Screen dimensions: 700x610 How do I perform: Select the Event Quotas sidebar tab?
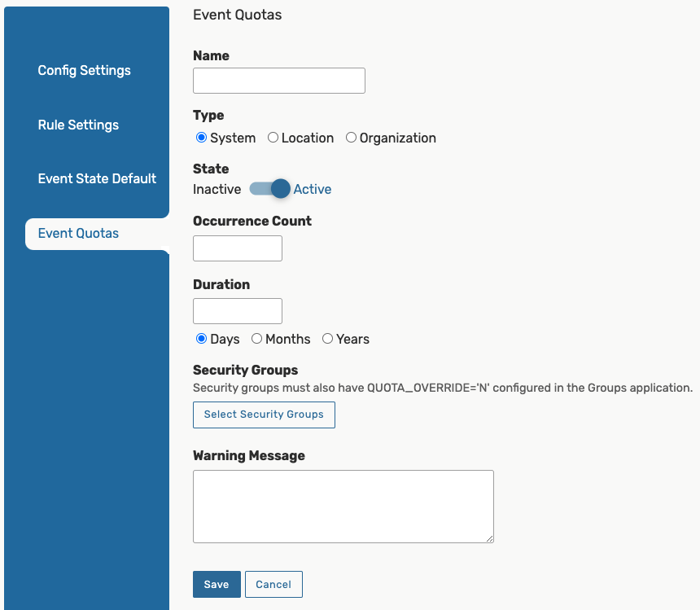coord(78,234)
